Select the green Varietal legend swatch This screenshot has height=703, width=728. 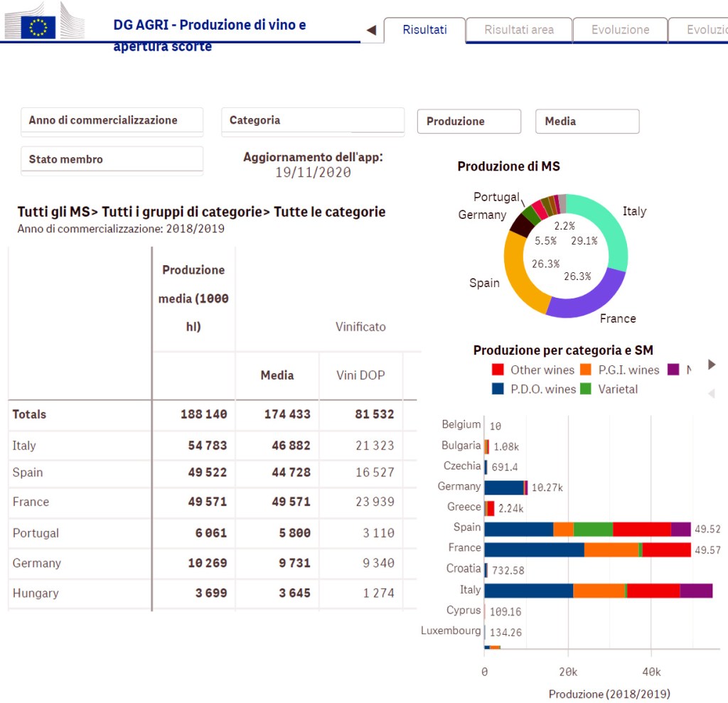pos(586,389)
